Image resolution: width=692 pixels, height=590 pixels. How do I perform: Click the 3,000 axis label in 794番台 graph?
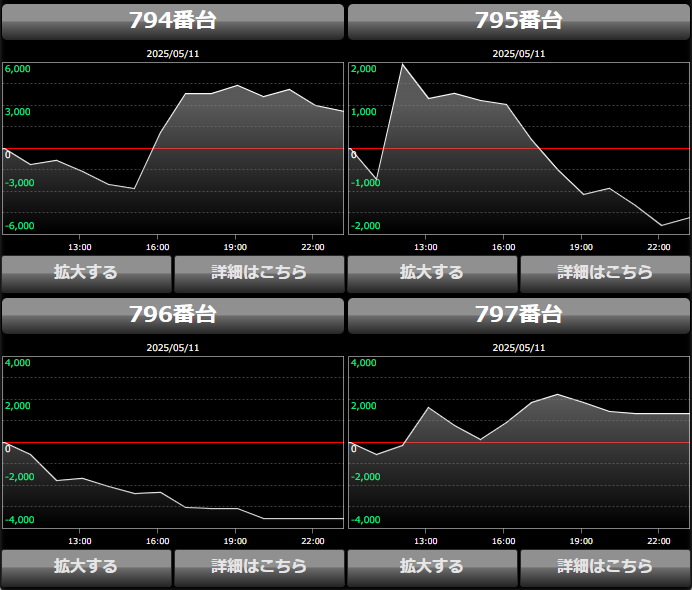[x=18, y=112]
